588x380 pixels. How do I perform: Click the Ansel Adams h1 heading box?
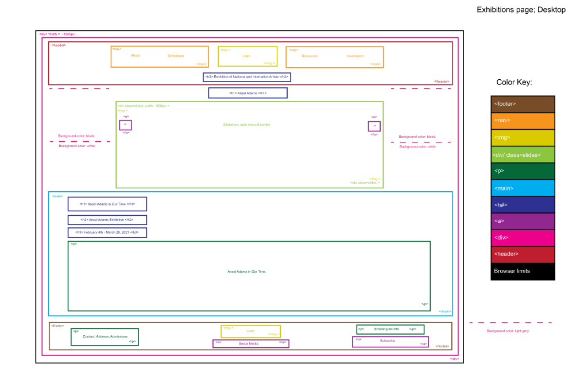[x=247, y=93]
